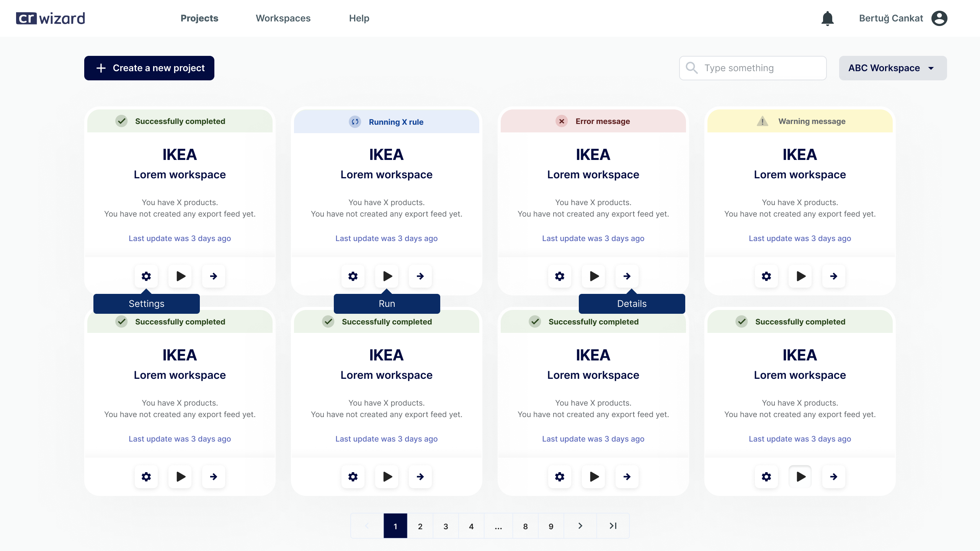Click the red X error status icon
The width and height of the screenshot is (980, 551).
[562, 121]
